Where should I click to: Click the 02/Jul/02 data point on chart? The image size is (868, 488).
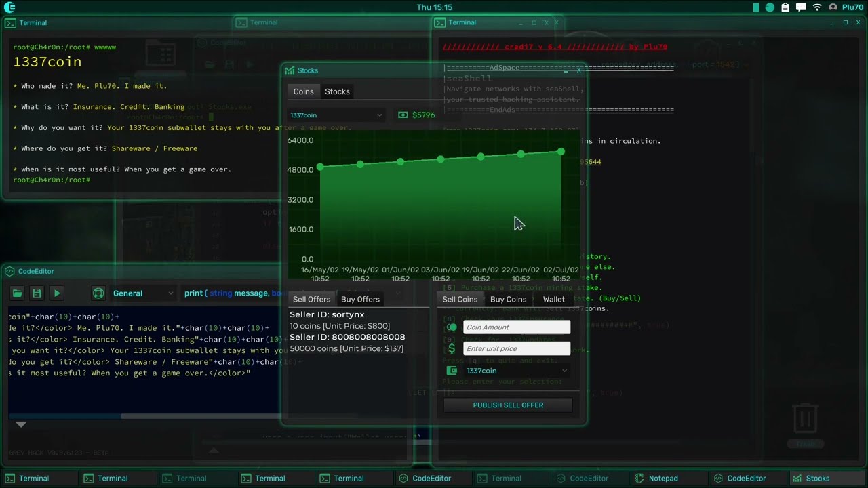pyautogui.click(x=561, y=151)
